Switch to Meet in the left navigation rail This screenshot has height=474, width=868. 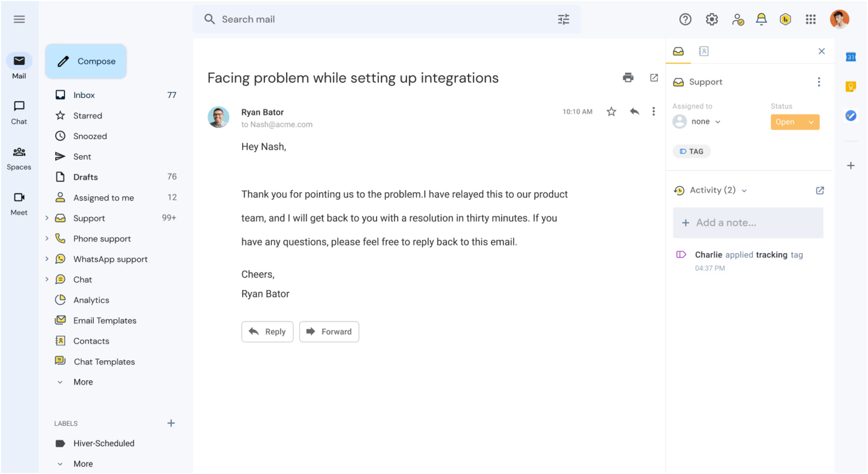(19, 203)
